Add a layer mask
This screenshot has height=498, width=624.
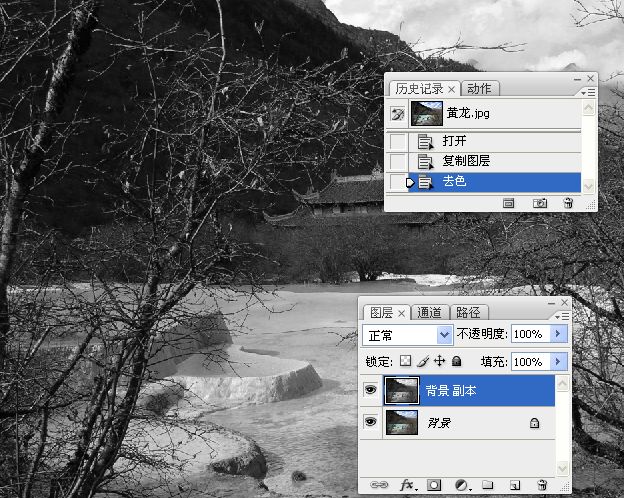(x=434, y=484)
